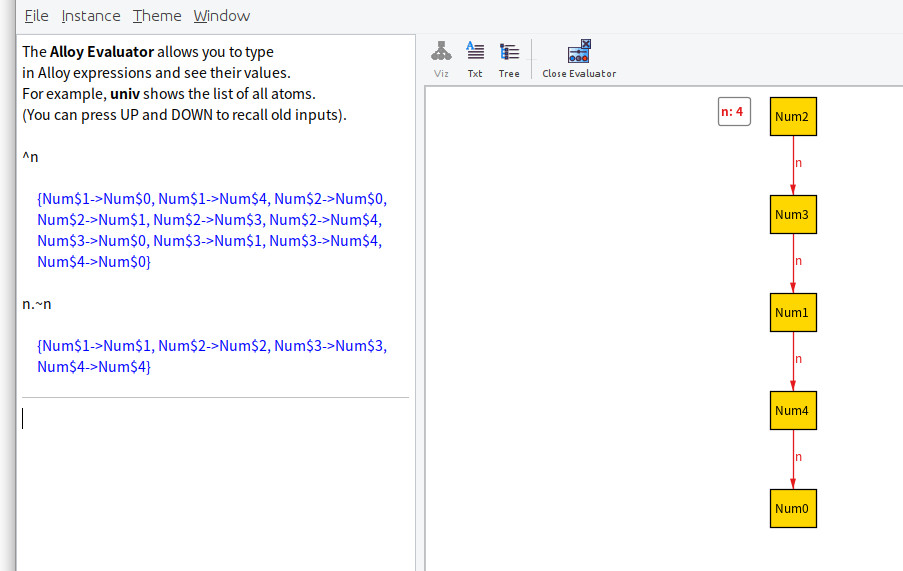Image resolution: width=903 pixels, height=571 pixels.
Task: Click the 'n: 4' legend label
Action: [x=734, y=112]
